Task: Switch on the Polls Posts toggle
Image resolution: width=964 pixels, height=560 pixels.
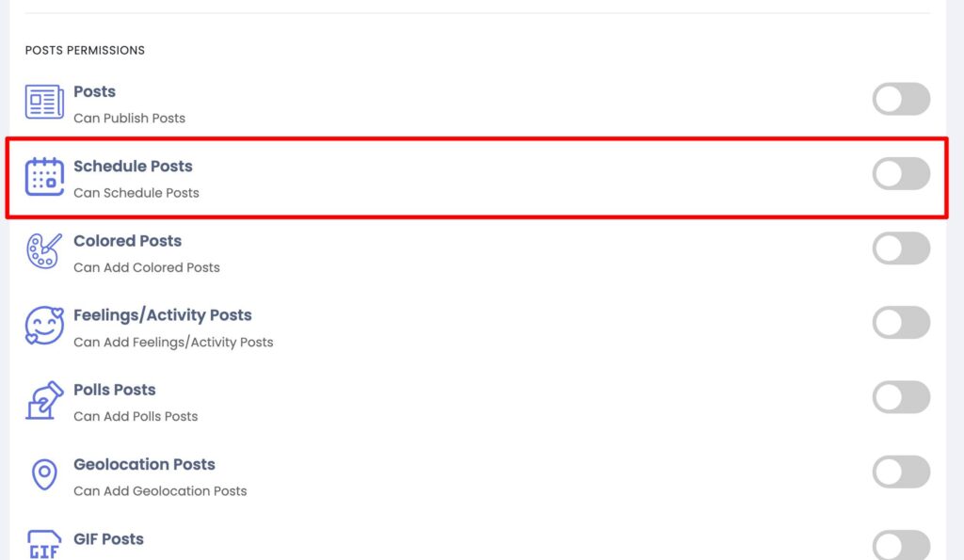Action: pyautogui.click(x=901, y=397)
